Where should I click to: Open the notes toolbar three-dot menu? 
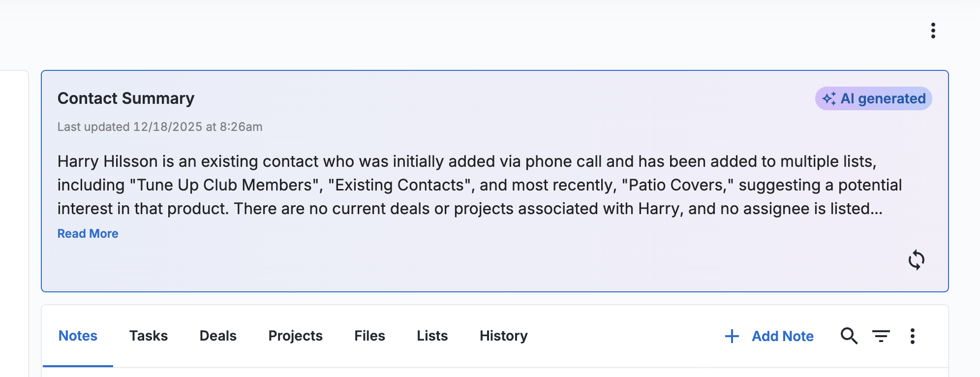pyautogui.click(x=912, y=336)
